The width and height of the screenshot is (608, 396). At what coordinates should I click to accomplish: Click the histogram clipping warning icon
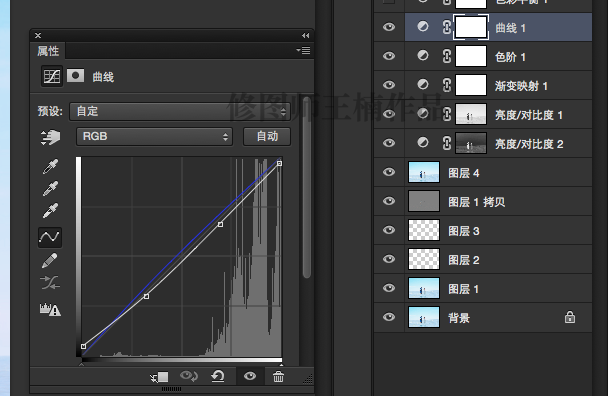pyautogui.click(x=50, y=309)
